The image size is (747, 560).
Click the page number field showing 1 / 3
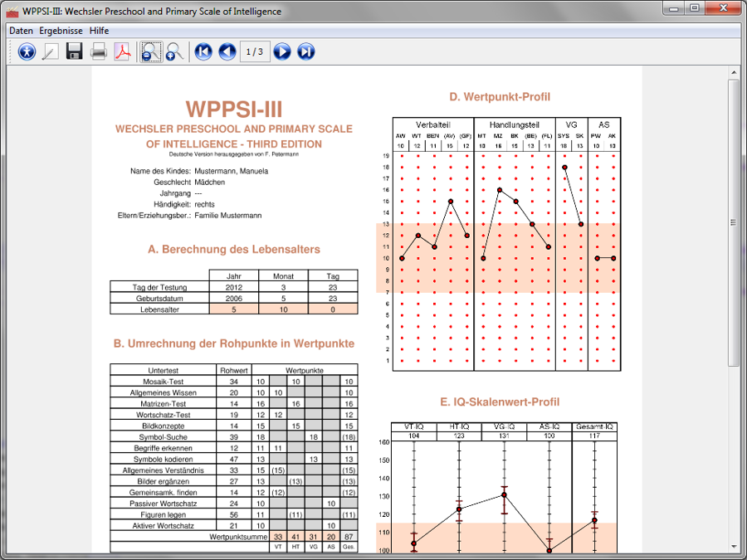click(255, 52)
